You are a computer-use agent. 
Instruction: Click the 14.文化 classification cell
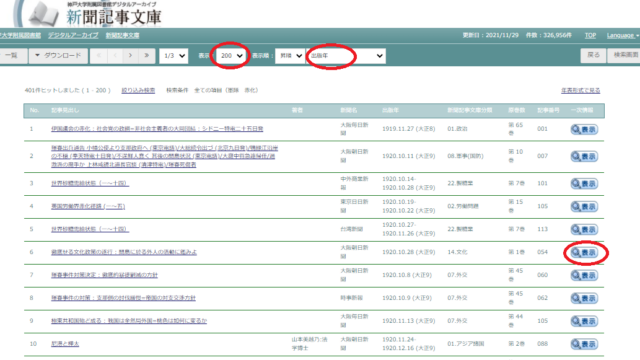457,252
